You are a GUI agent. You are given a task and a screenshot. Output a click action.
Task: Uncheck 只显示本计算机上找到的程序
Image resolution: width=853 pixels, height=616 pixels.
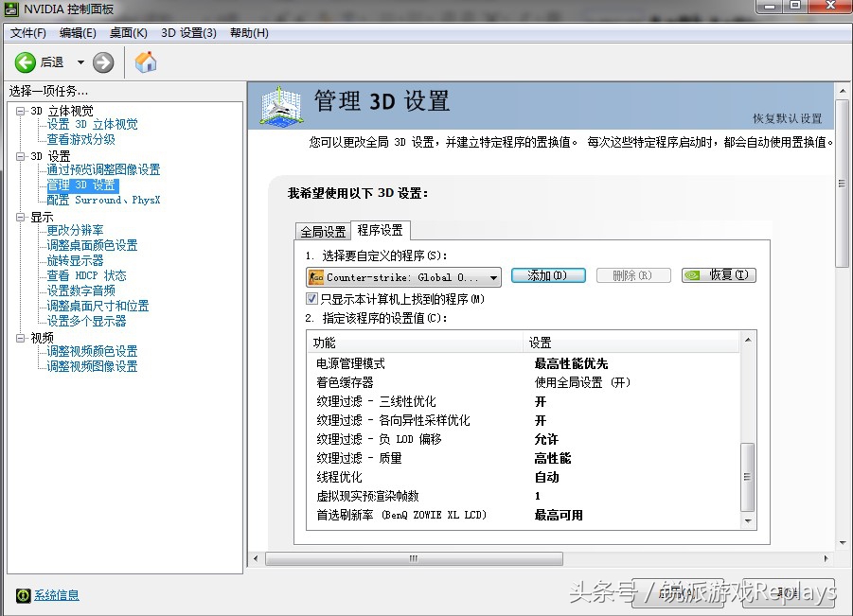311,298
